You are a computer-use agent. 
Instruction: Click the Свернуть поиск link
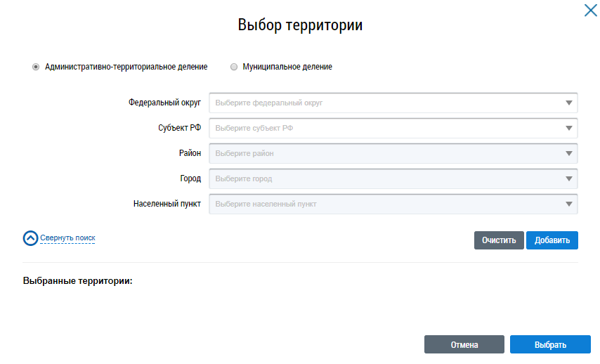click(x=67, y=238)
